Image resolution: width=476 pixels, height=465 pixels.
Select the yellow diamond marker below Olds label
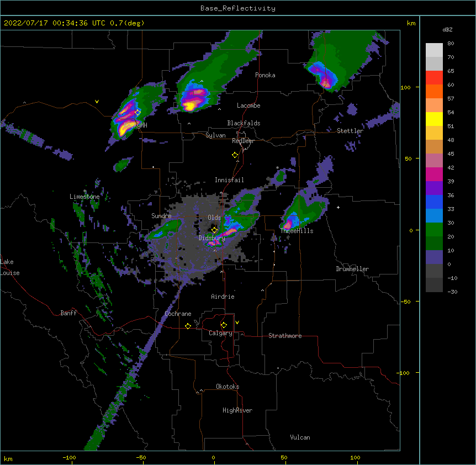[x=214, y=230]
